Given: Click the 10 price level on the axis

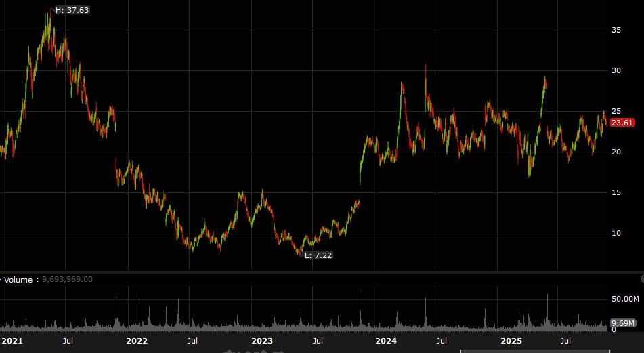Looking at the screenshot, I should coord(616,234).
